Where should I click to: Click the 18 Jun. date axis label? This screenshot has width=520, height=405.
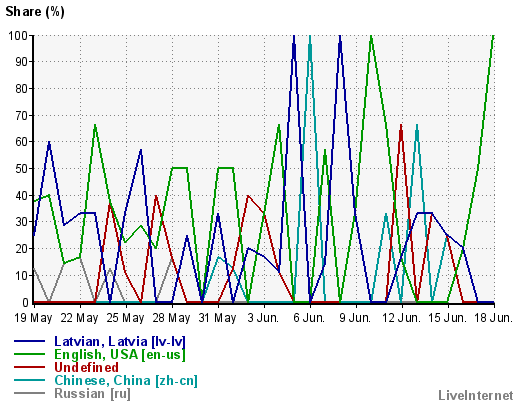[493, 318]
